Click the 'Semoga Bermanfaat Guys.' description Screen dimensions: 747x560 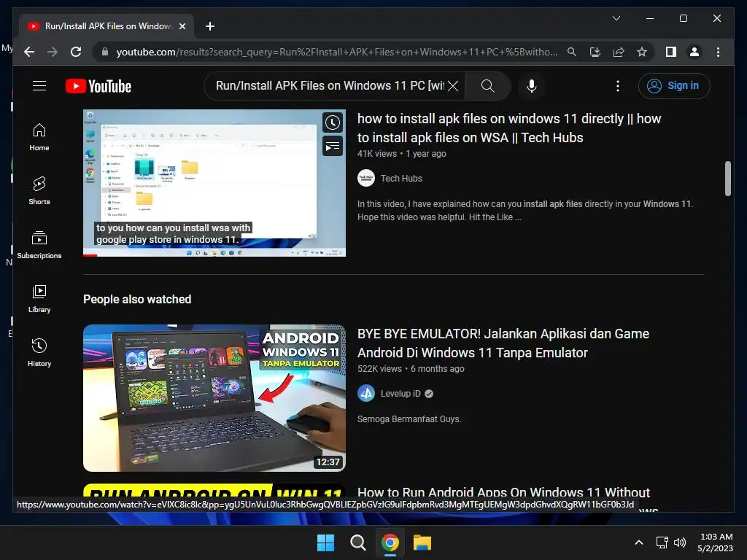[409, 419]
